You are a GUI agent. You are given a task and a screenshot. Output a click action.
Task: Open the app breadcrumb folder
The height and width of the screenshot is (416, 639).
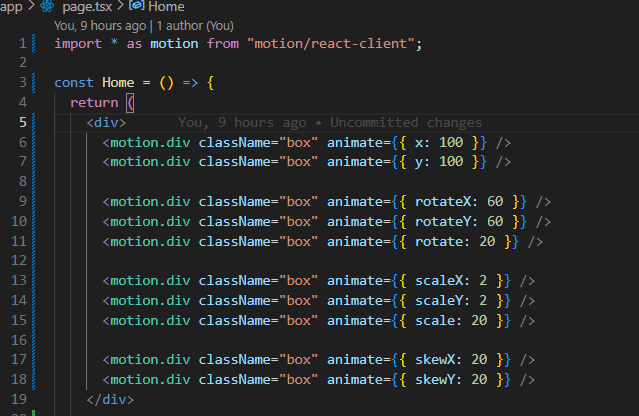click(x=11, y=7)
